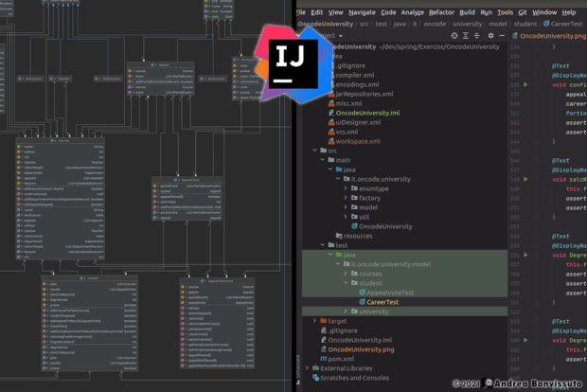
Task: Collapse the java folder under main
Action: click(x=330, y=169)
